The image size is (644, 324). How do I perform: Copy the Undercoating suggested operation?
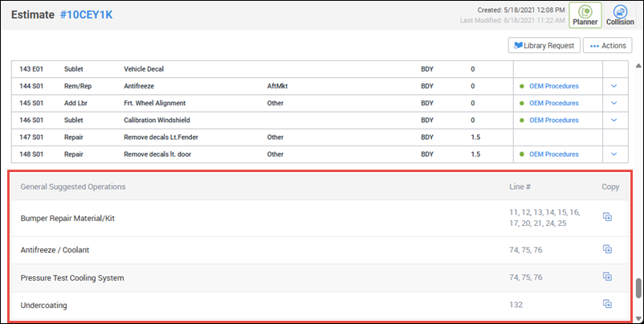pyautogui.click(x=607, y=305)
